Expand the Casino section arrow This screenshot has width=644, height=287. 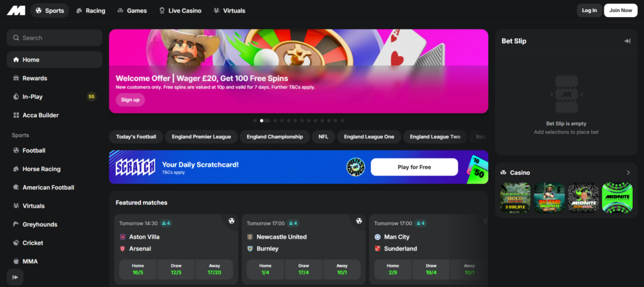click(628, 172)
